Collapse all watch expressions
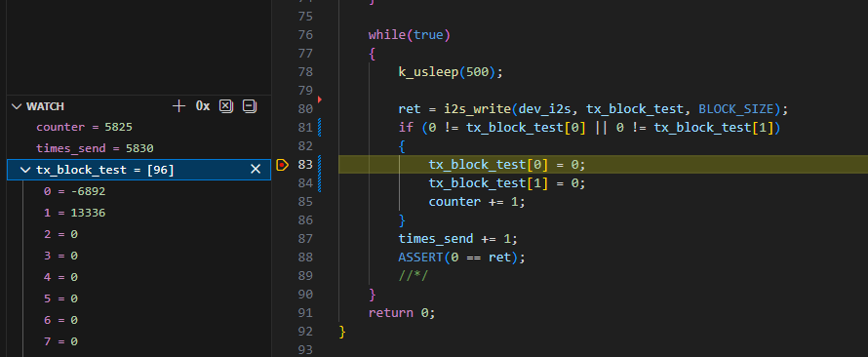The height and width of the screenshot is (357, 868). 250,106
